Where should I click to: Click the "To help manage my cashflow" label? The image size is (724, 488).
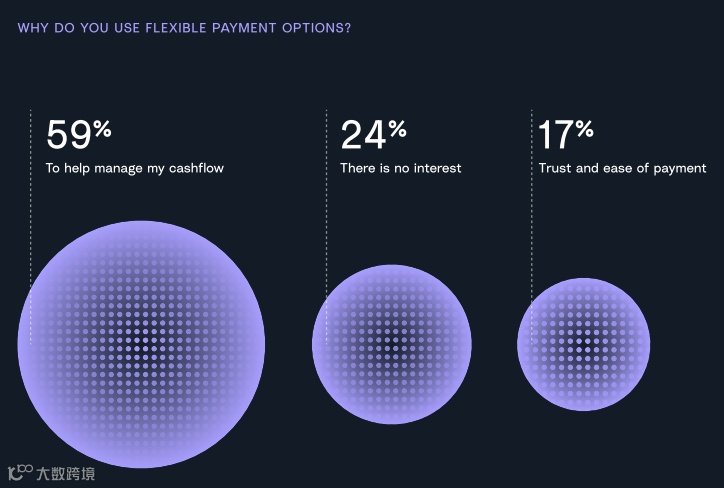tap(135, 168)
